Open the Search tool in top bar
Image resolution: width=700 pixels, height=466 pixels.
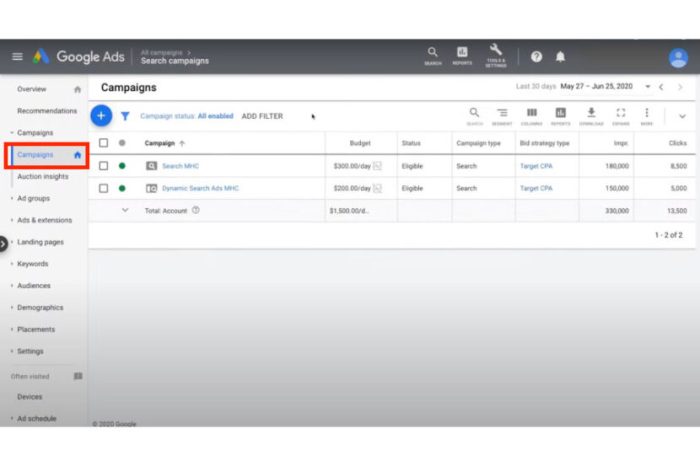[x=433, y=56]
